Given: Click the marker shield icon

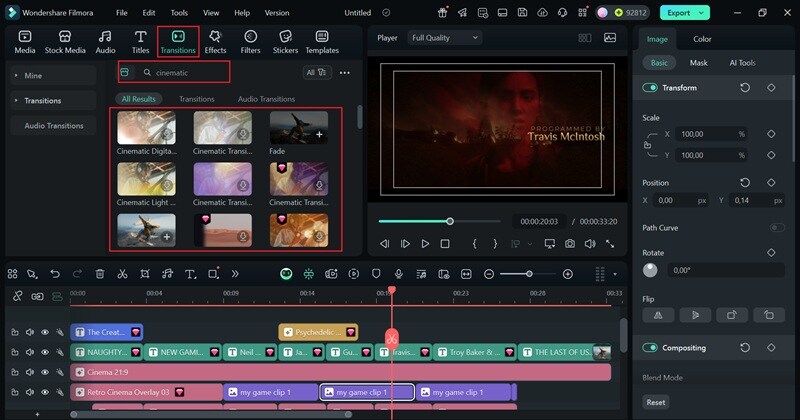Looking at the screenshot, I should [376, 274].
